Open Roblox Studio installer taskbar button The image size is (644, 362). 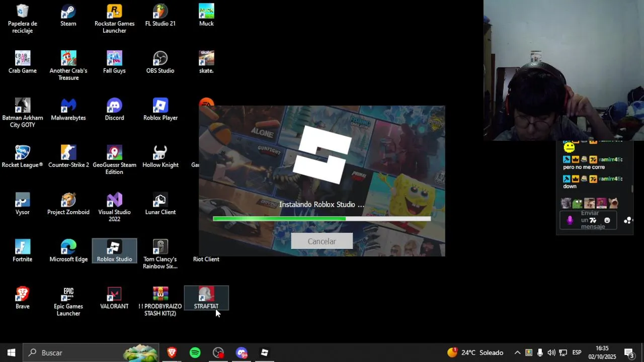tap(265, 352)
